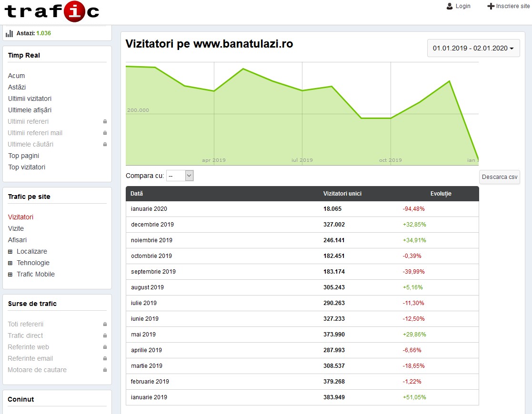The image size is (532, 414).
Task: Expand the Tehnologie section
Action: click(10, 263)
